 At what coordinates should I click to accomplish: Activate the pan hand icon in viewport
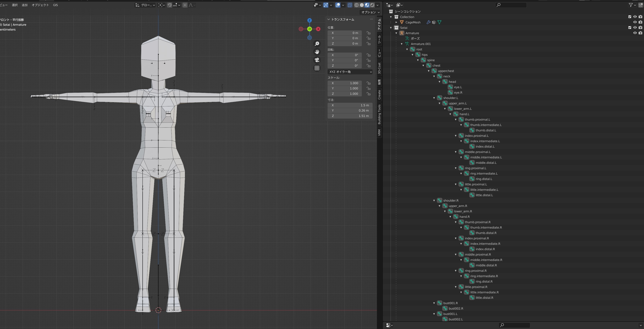(317, 52)
